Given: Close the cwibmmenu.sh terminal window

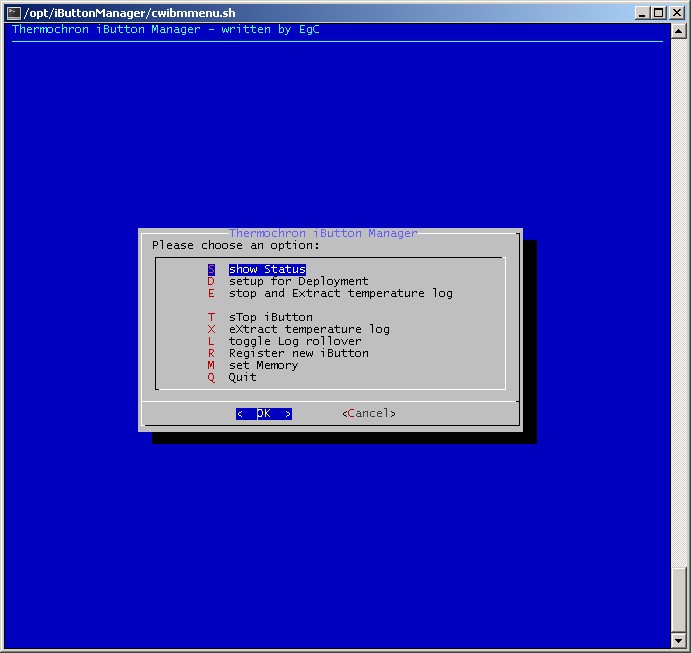Looking at the screenshot, I should [x=676, y=13].
